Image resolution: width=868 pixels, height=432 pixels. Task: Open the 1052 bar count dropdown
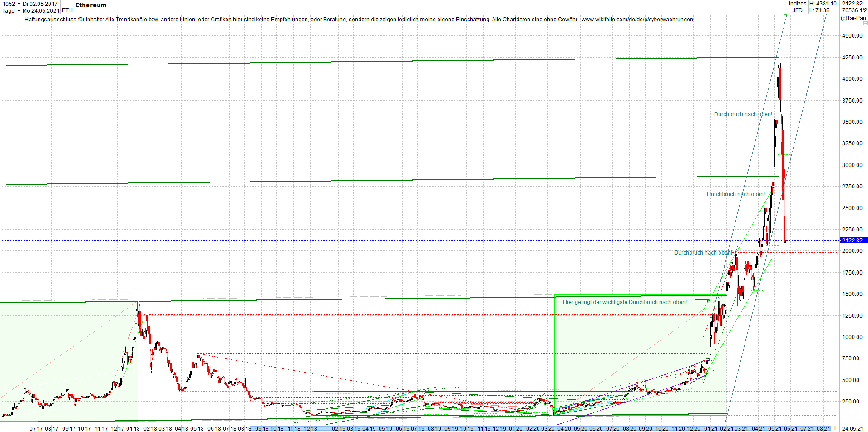coord(19,4)
